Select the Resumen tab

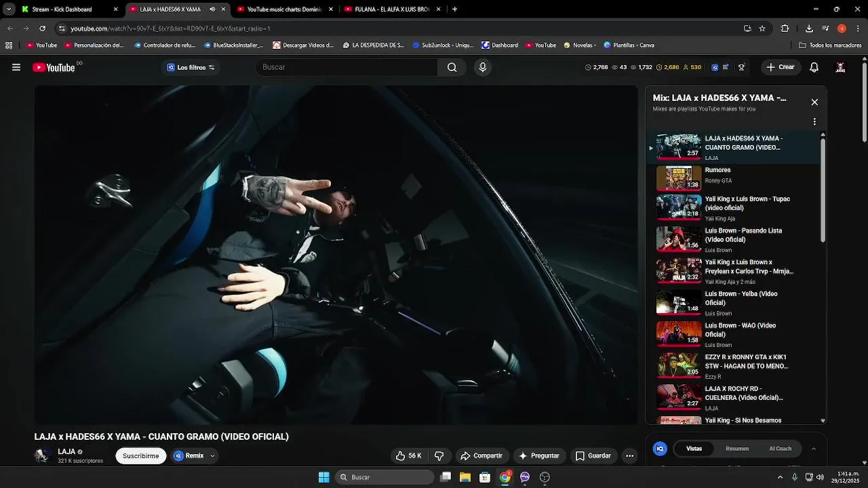737,449
